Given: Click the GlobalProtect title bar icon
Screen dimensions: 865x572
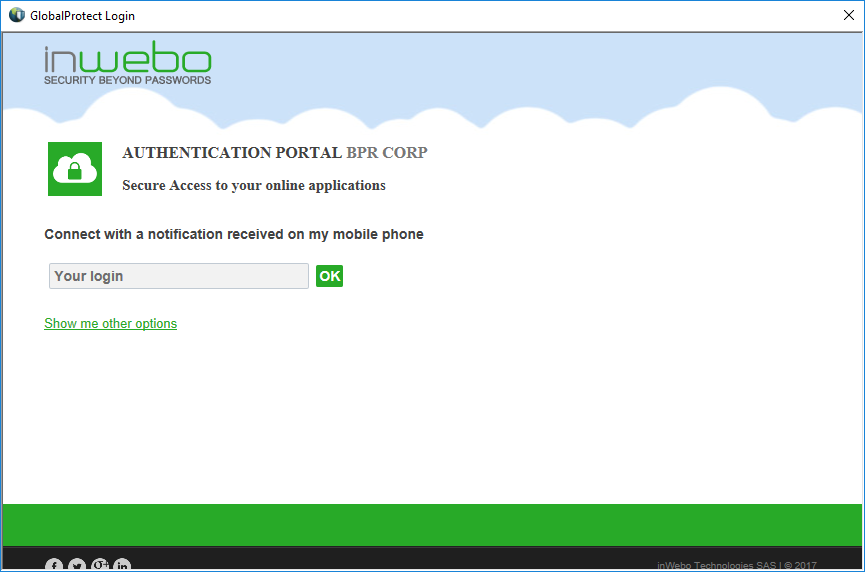Looking at the screenshot, I should click(16, 15).
